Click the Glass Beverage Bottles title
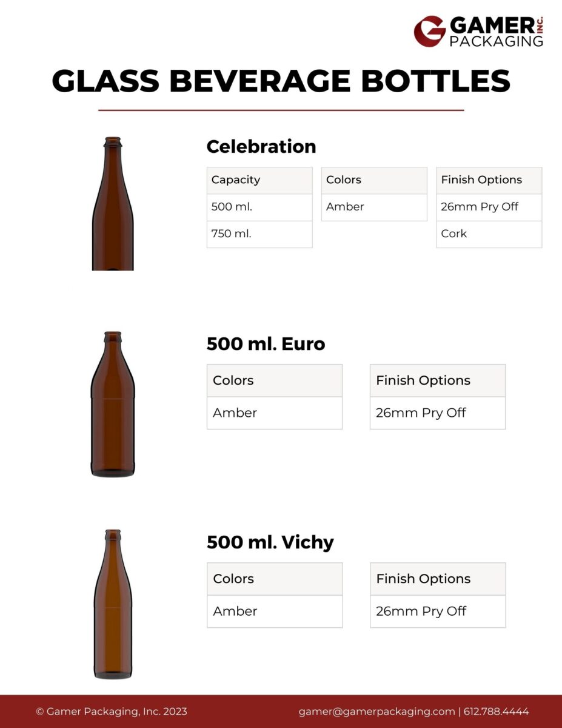This screenshot has height=728, width=562. (281, 81)
